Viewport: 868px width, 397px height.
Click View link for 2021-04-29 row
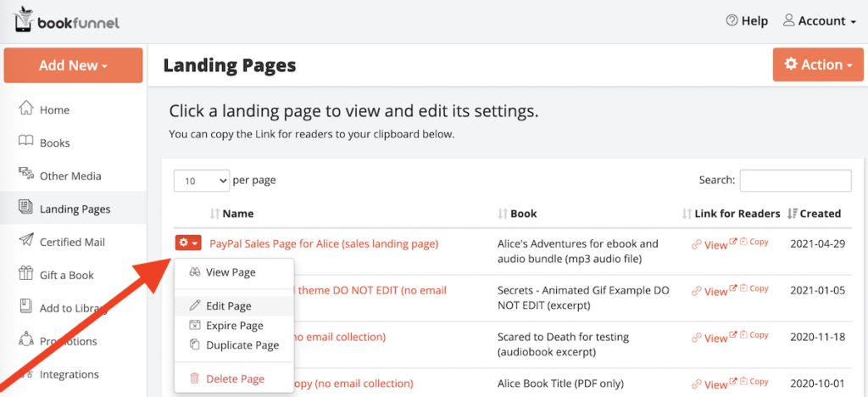click(x=714, y=245)
